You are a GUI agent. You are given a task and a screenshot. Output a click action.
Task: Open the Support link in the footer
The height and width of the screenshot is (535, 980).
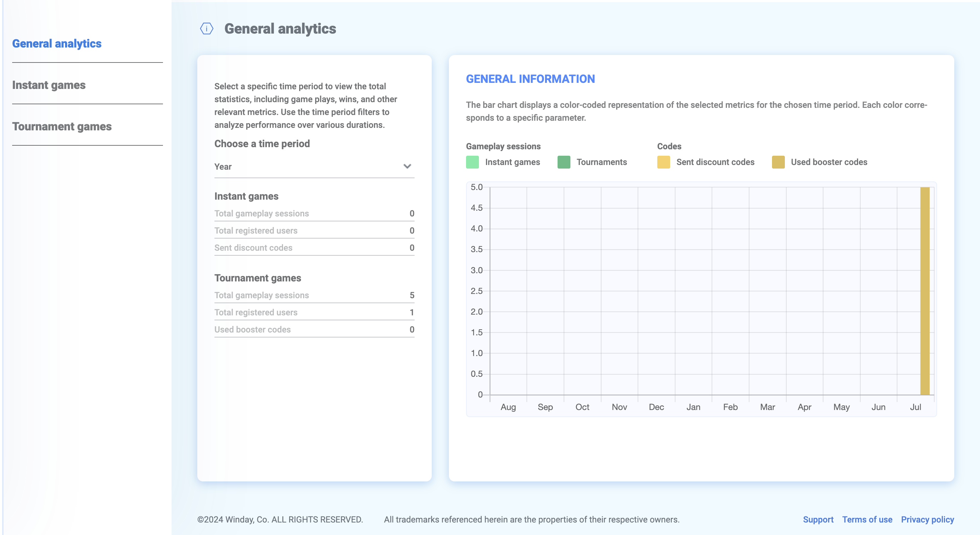(x=818, y=519)
